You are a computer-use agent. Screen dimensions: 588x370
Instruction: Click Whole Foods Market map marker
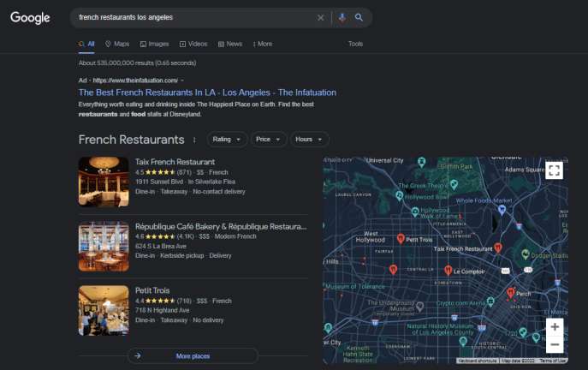point(502,210)
